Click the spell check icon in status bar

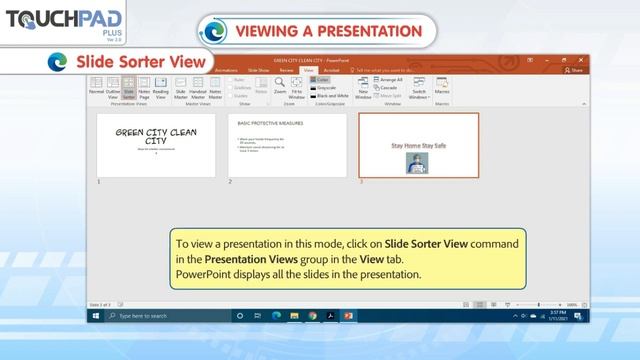click(120, 304)
